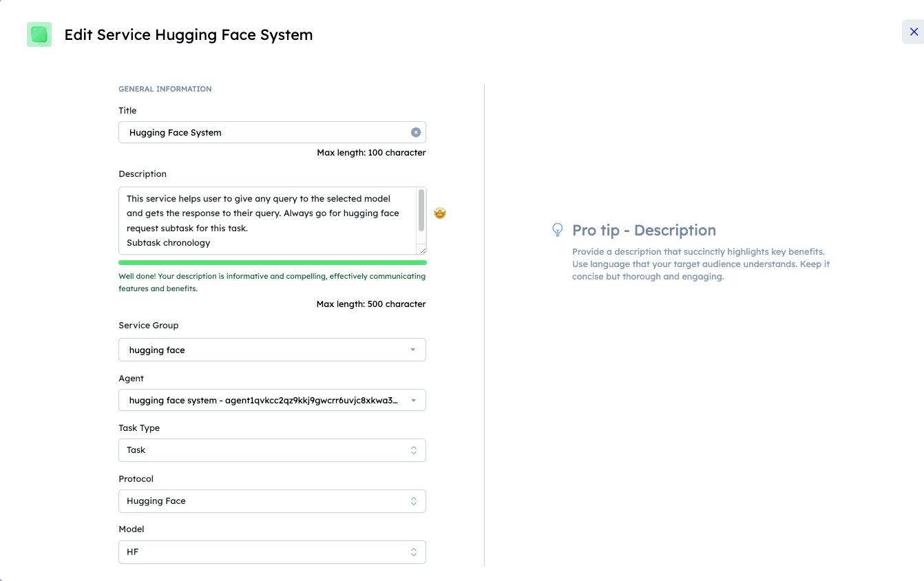Click the 'Model' field label
The width and height of the screenshot is (924, 581).
(x=132, y=529)
